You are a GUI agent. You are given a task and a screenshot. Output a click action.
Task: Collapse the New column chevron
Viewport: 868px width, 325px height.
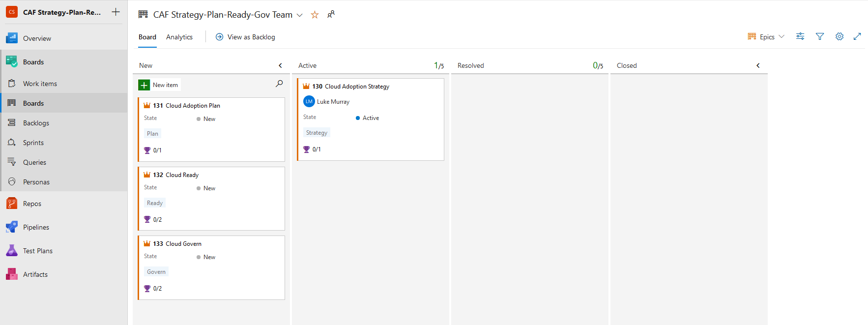click(280, 65)
